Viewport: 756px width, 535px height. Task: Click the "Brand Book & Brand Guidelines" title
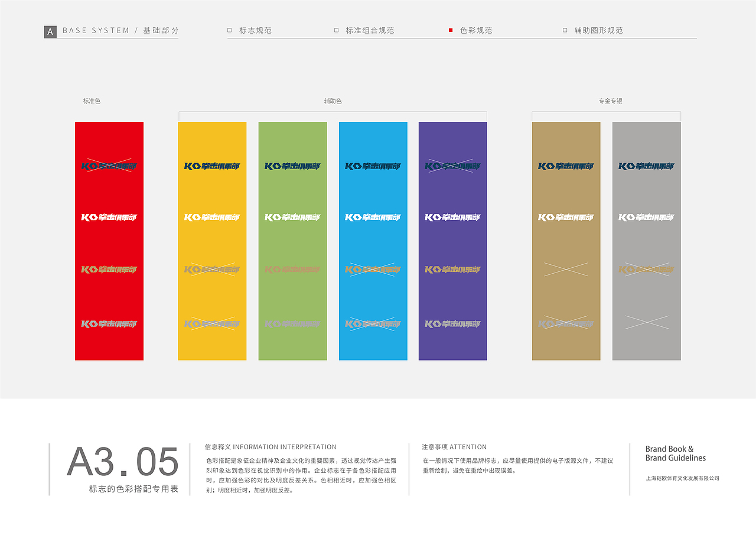pyautogui.click(x=676, y=453)
